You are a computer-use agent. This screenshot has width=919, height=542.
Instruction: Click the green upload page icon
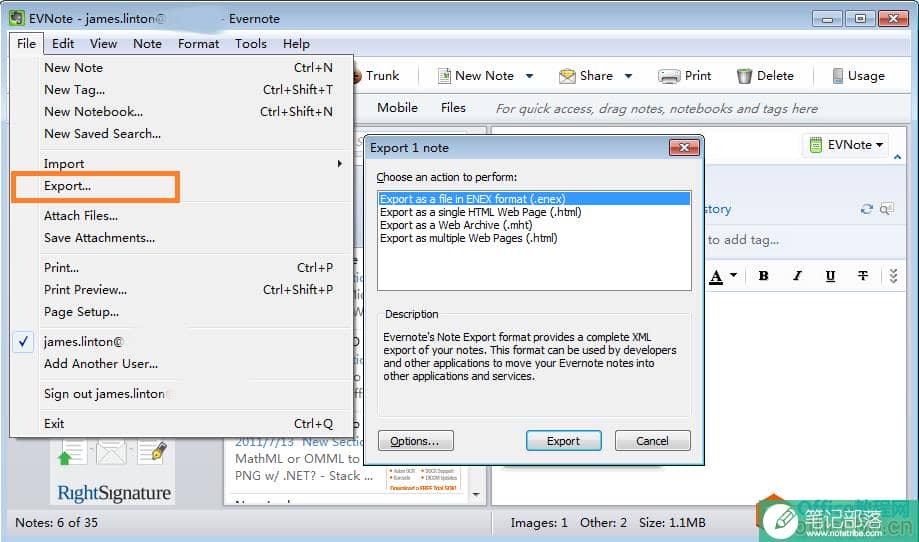[72, 452]
